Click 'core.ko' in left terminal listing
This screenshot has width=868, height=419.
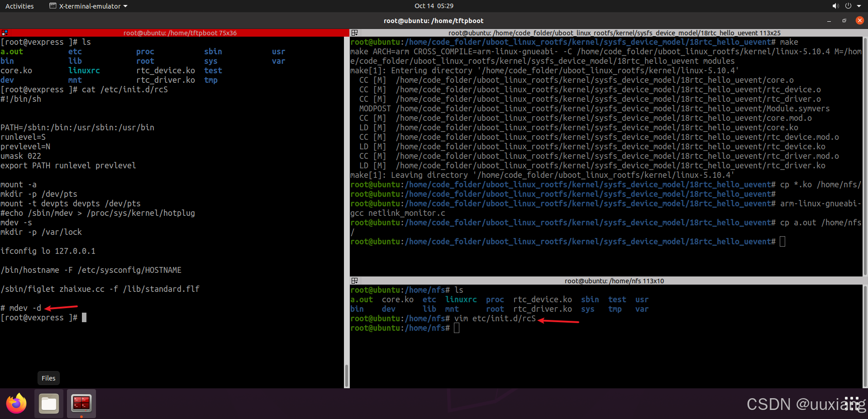16,71
